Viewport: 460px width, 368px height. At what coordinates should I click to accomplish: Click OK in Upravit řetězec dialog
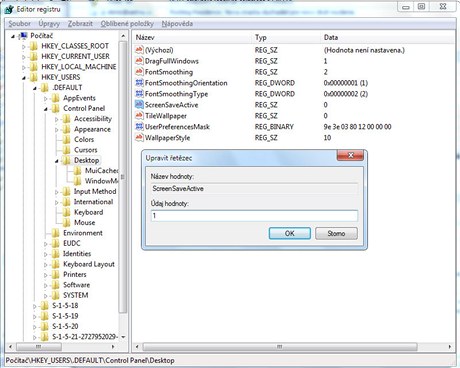290,233
